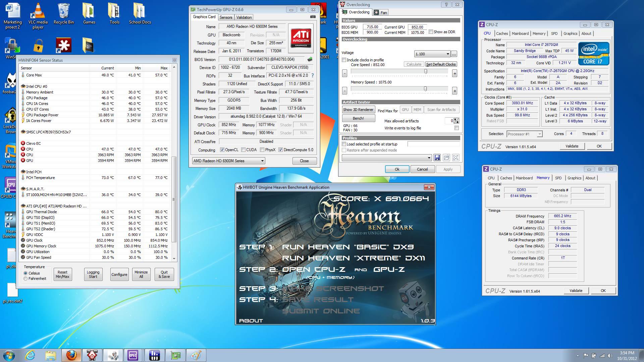Toggle Write events to log file checkbox
This screenshot has width=644, height=362.
[456, 128]
